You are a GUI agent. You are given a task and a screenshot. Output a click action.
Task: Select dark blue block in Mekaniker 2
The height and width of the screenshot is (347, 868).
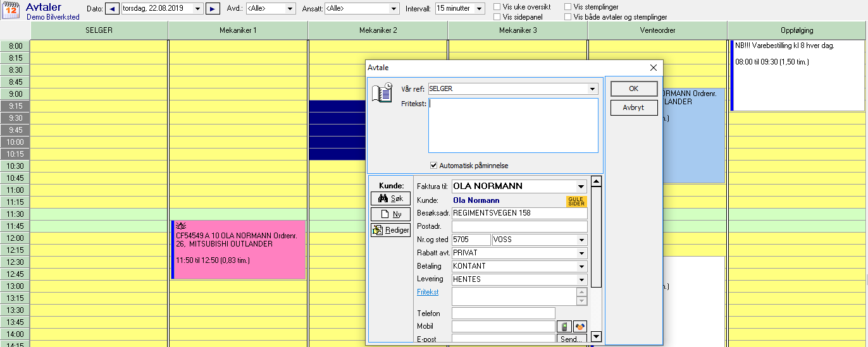pos(337,130)
